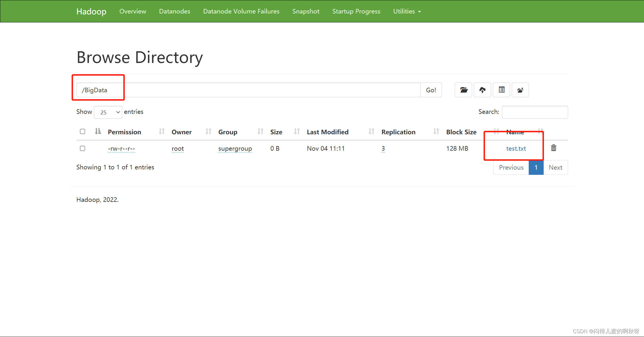Expand the Utilities dropdown menu
This screenshot has width=644, height=337.
click(407, 11)
